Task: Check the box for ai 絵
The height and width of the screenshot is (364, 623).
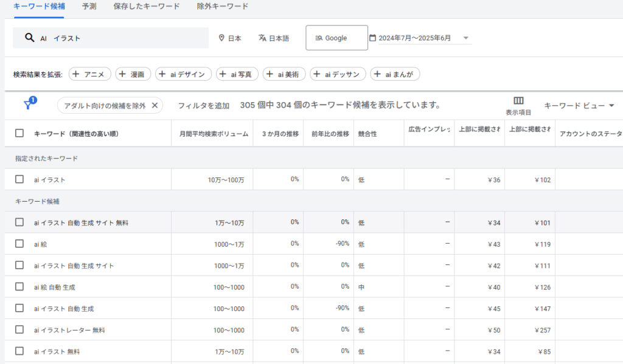Action: click(x=19, y=244)
